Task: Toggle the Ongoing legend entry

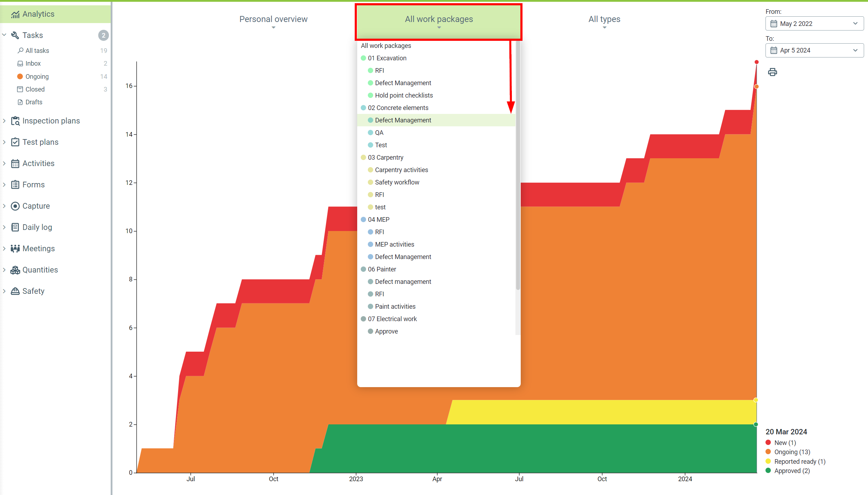Action: point(792,452)
